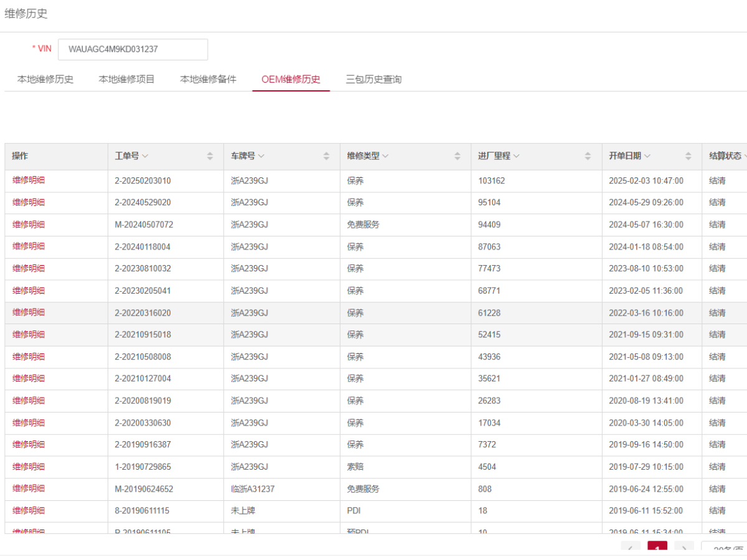Open 开单日期 column filter chevron
747x560 pixels.
[648, 156]
